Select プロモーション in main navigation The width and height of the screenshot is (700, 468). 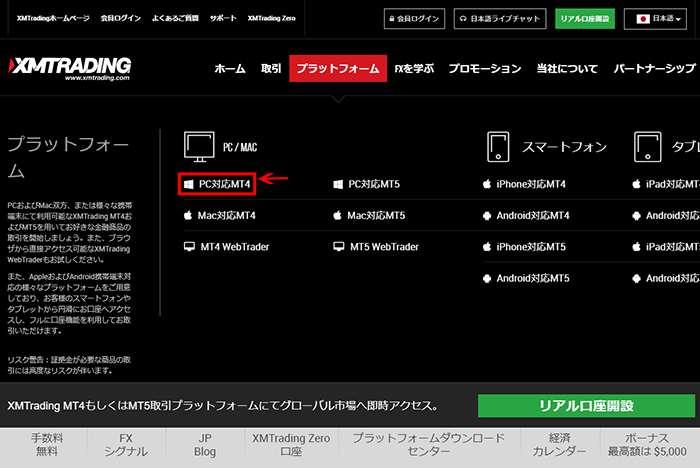coord(485,68)
